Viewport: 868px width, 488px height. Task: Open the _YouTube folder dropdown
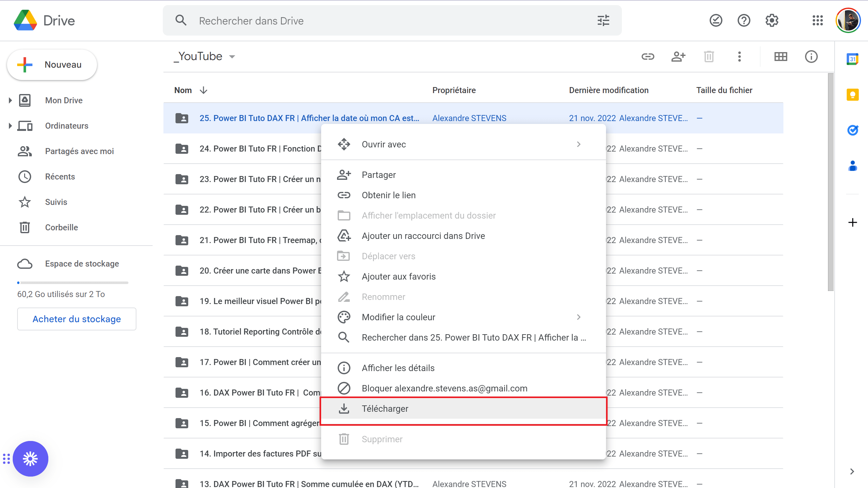point(232,57)
